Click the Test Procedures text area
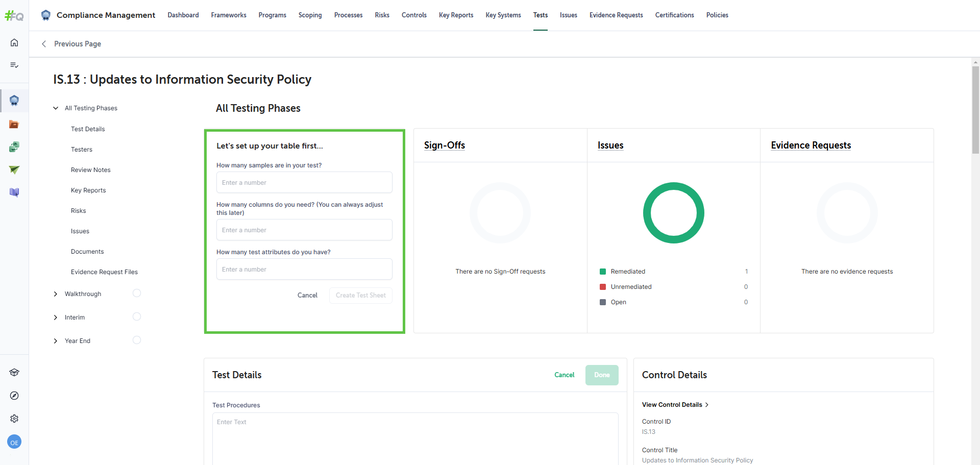The width and height of the screenshot is (980, 465). click(x=415, y=439)
